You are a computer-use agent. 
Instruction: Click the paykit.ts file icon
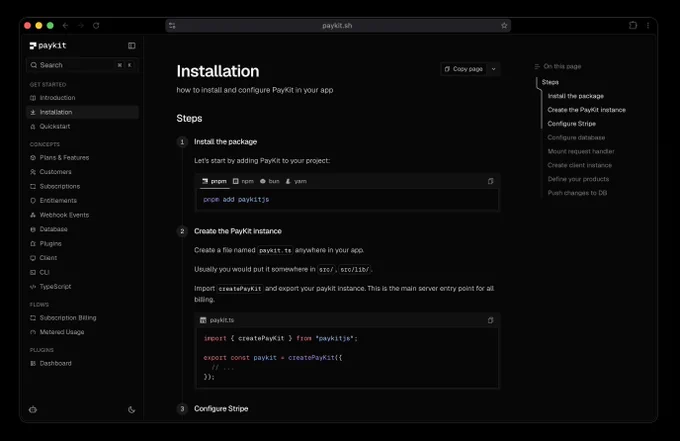pyautogui.click(x=203, y=320)
